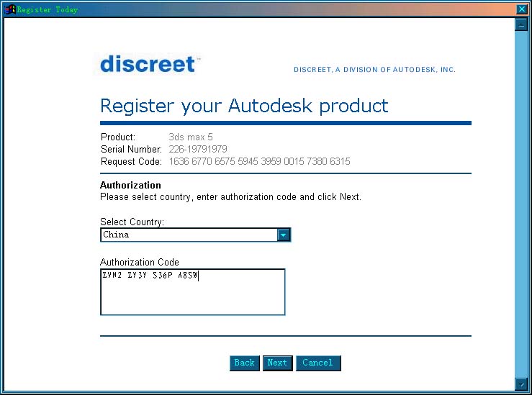Click the product name 3ds max 5
This screenshot has height=395, width=532.
tap(191, 137)
